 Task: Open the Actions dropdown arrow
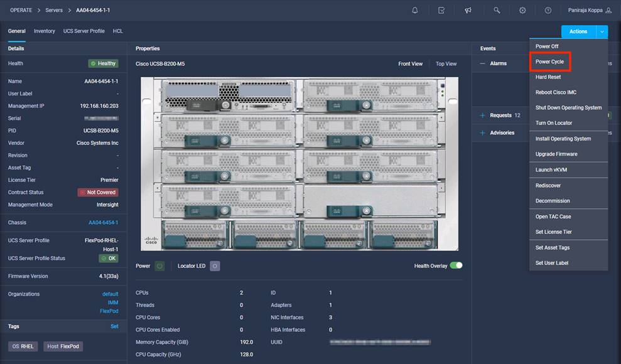tap(602, 31)
